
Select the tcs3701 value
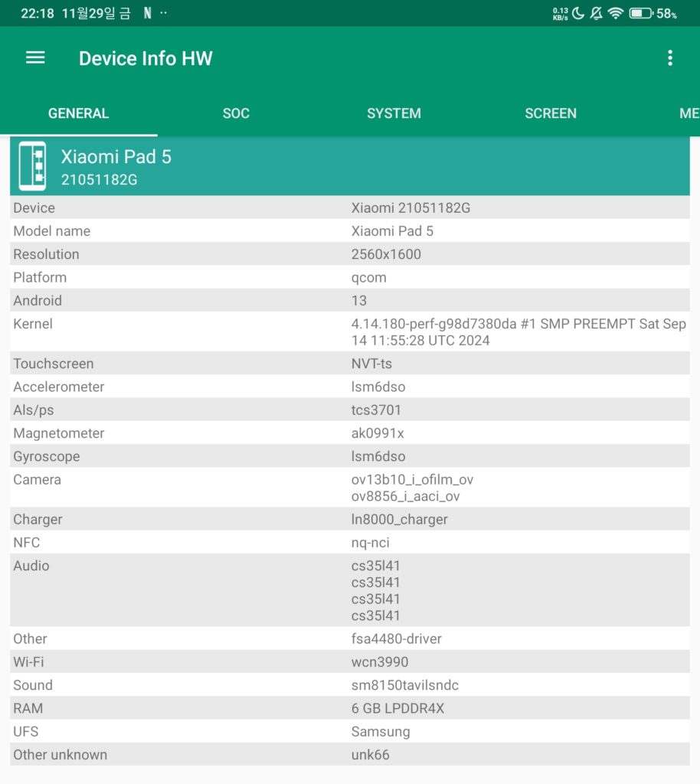pos(376,410)
